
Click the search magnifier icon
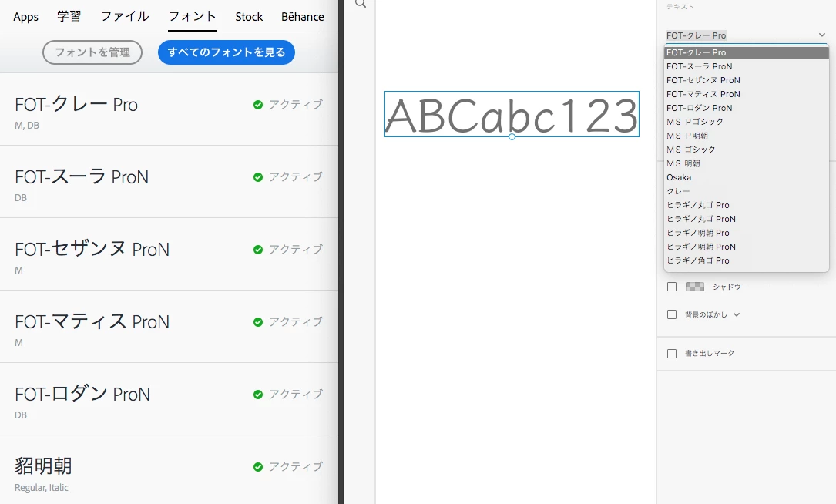361,4
